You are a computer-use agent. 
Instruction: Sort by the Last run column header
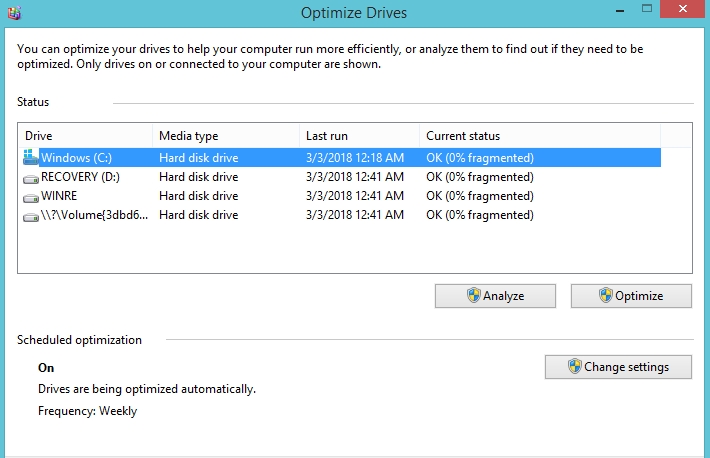tap(358, 136)
